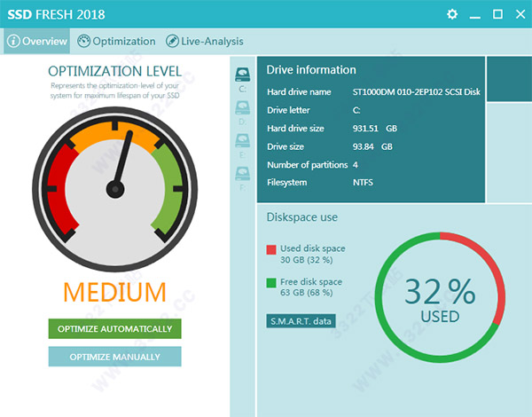The height and width of the screenshot is (417, 532).
Task: Go to the Overview tab
Action: point(44,41)
